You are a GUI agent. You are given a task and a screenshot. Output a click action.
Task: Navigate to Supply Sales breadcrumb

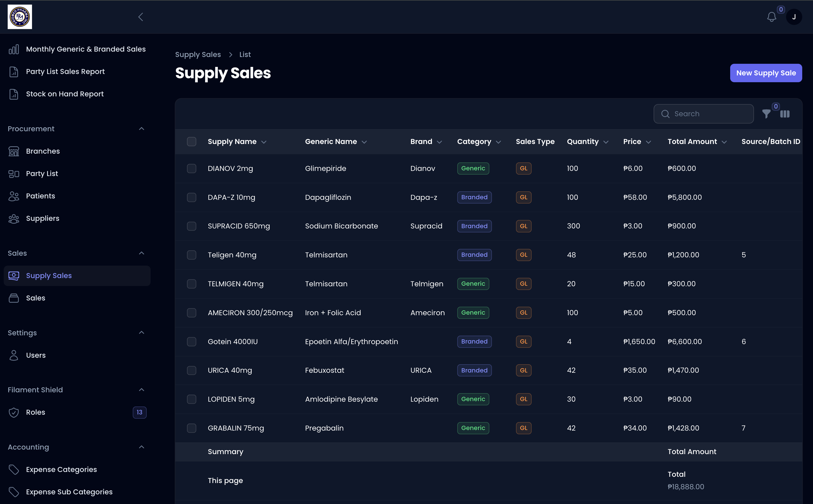click(x=198, y=54)
